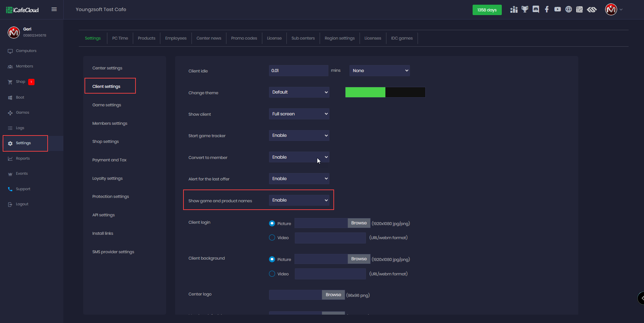Click the Client idle minutes input field

coord(298,71)
